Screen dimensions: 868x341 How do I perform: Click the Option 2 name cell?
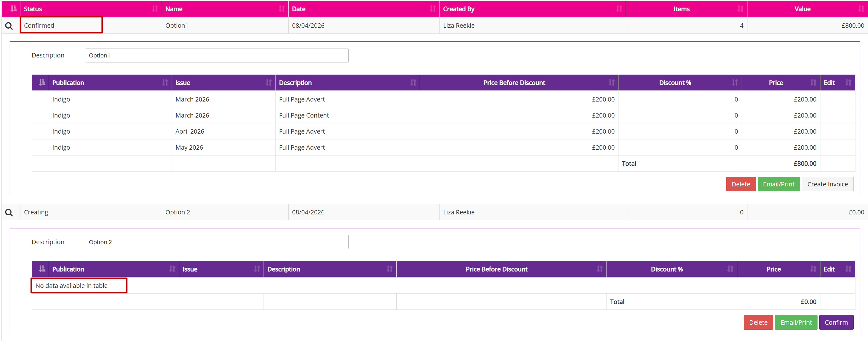[x=225, y=212]
